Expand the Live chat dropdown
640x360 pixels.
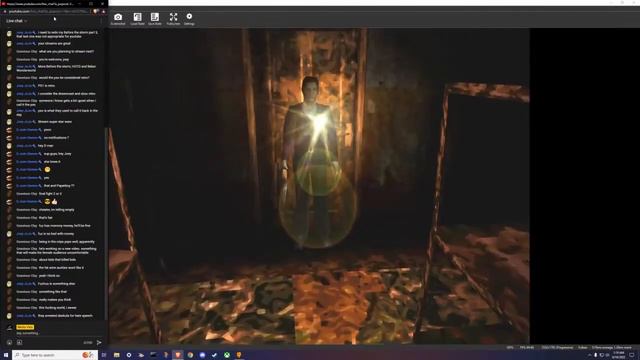click(x=16, y=21)
